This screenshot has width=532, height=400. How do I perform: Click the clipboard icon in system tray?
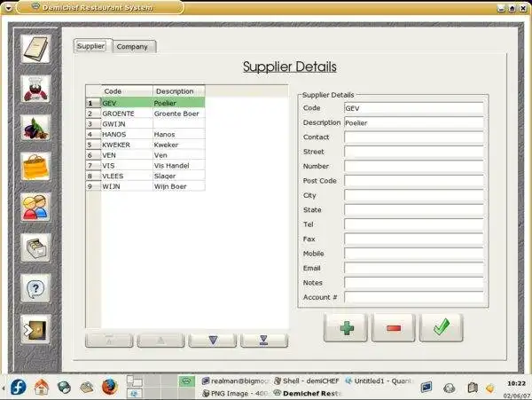[473, 388]
